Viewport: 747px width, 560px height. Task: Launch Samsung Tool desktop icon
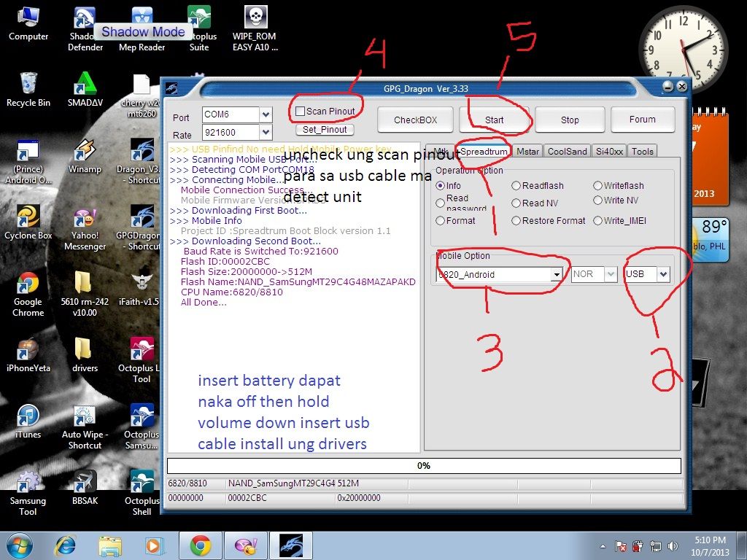(28, 494)
